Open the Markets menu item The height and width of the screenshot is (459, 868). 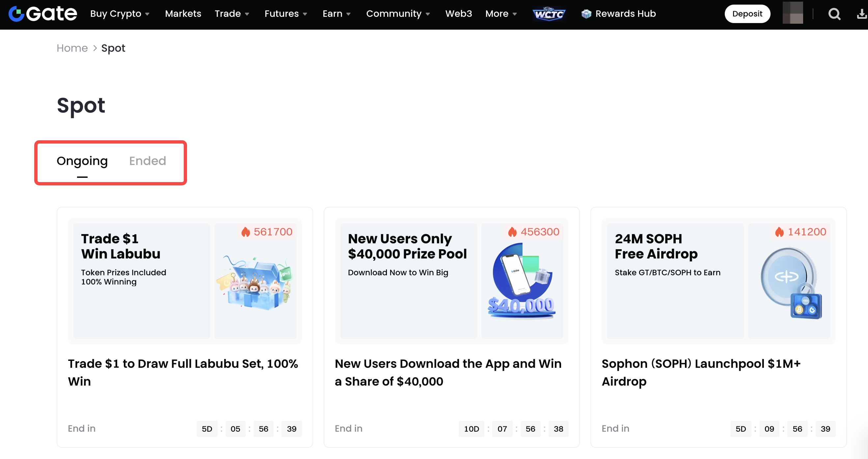[183, 14]
